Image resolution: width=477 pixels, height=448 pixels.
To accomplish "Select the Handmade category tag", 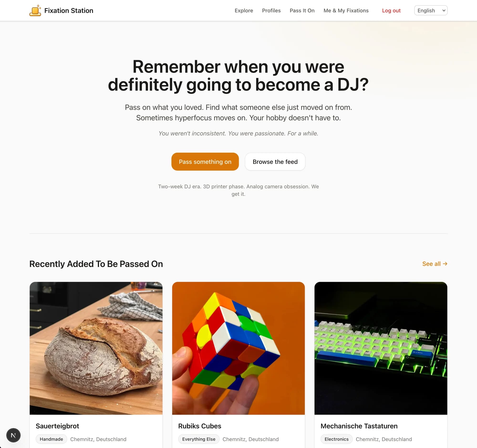I will (51, 439).
